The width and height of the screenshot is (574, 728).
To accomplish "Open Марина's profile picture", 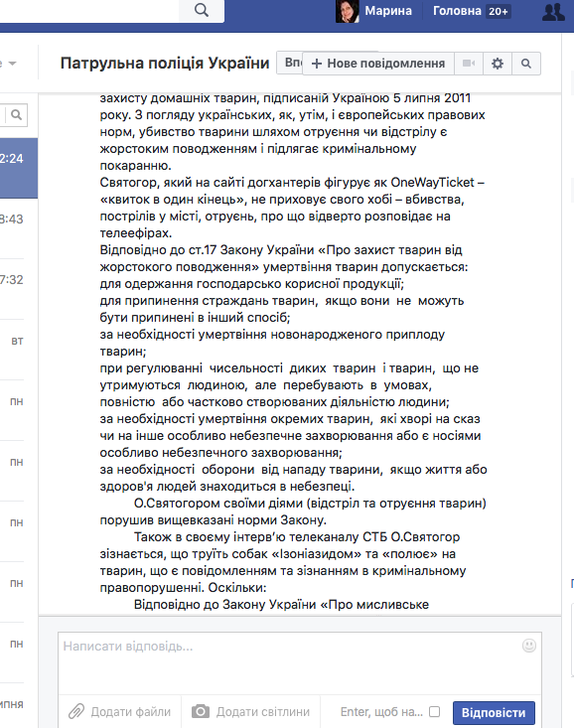I will [x=347, y=11].
